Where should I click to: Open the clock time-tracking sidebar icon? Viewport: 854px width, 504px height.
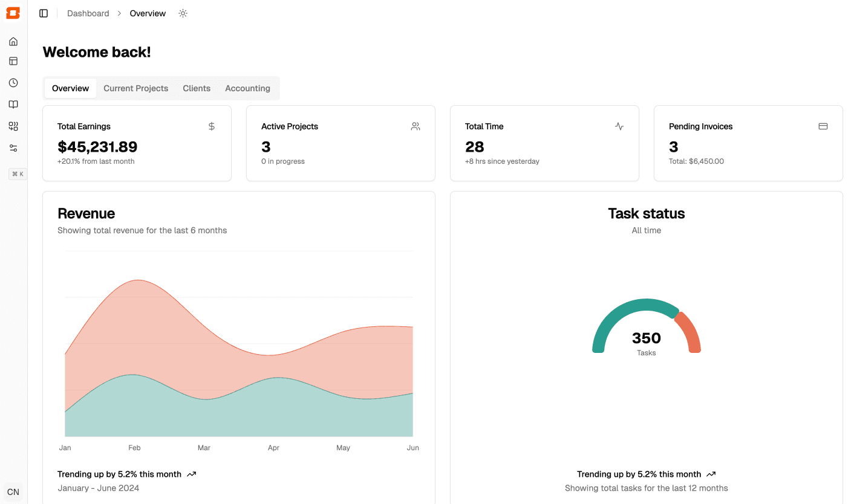[x=13, y=83]
